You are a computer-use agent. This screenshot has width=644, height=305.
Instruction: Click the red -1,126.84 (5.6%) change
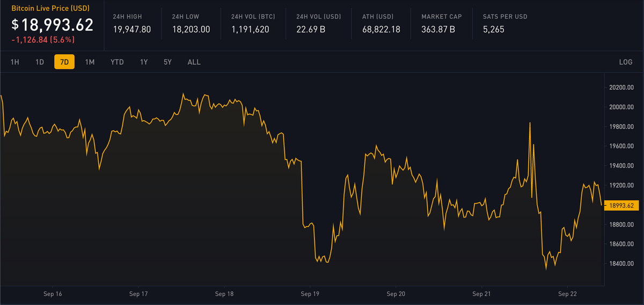click(43, 40)
